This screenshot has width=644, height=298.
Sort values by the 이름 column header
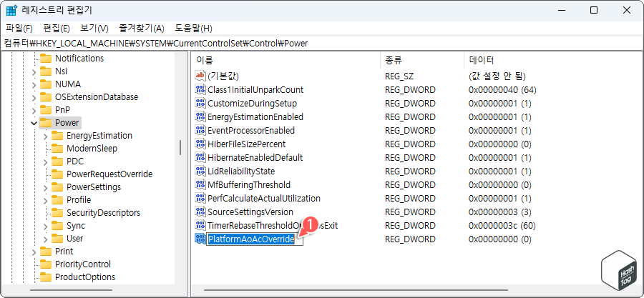[x=286, y=61]
